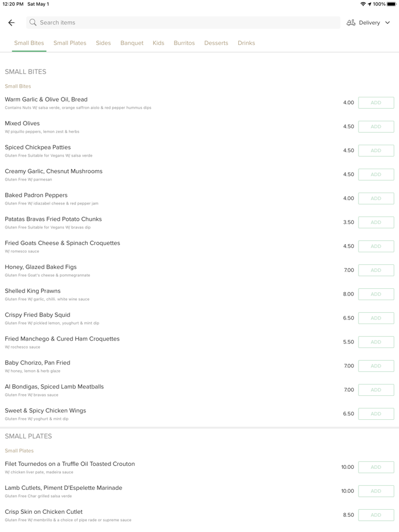Add Shelled King Prawns to order
The width and height of the screenshot is (399, 532).
point(376,294)
